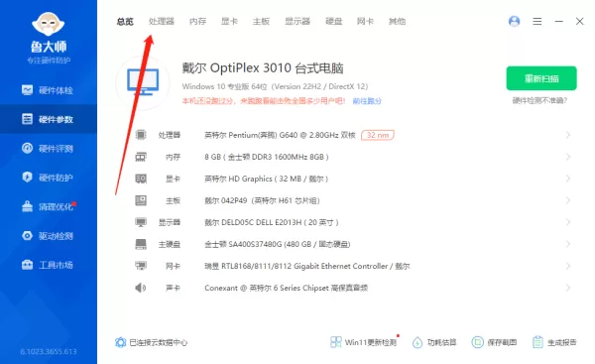Open the 硬件体检 sidebar section
Screen dimensions: 595x364
point(48,90)
